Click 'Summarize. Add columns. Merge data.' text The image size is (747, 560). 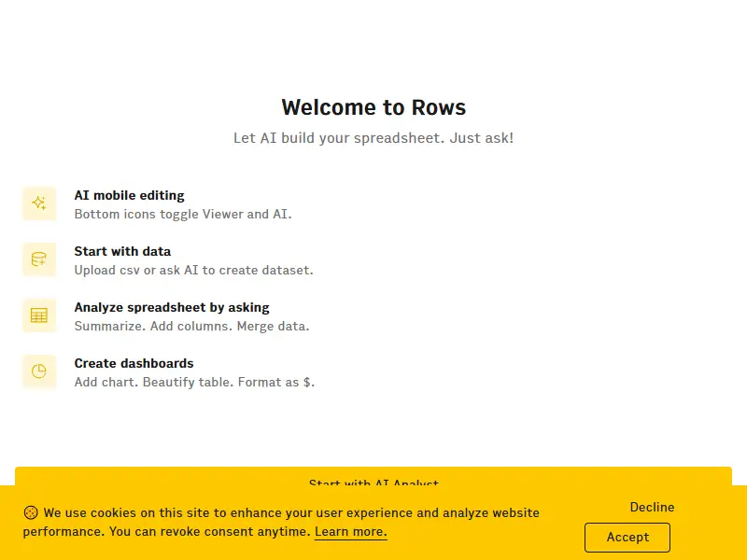192,326
